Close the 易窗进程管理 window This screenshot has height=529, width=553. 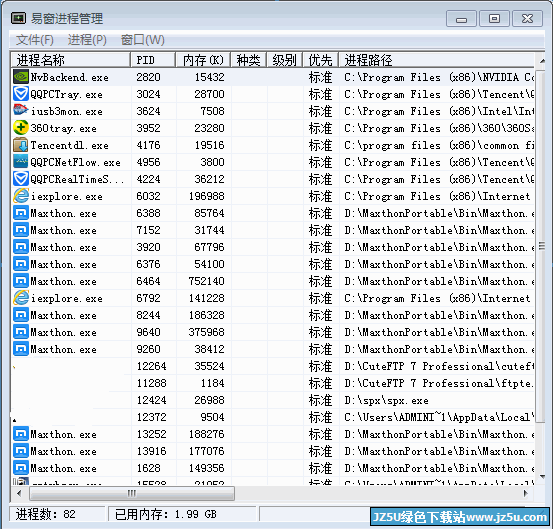click(x=527, y=18)
